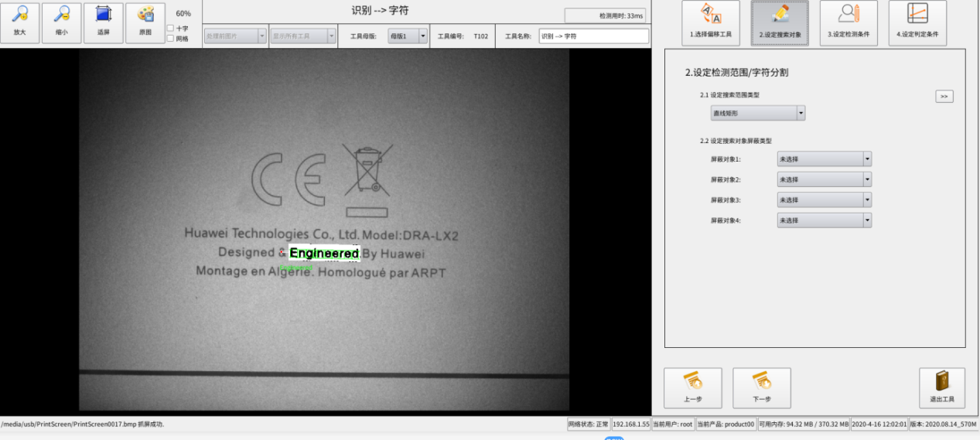Click the 2.设定检测范围/字符分割 heading
Viewport: 980px width, 440px height.
coord(736,73)
